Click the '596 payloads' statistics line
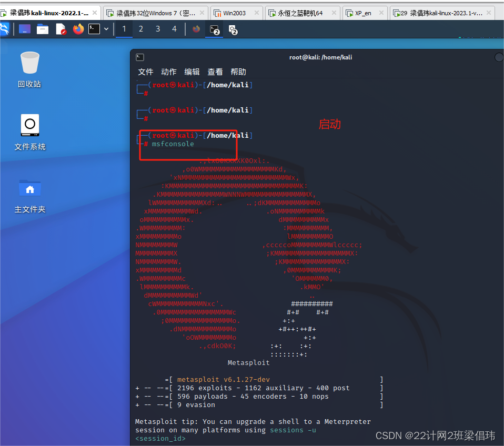504x446 pixels. point(259,396)
